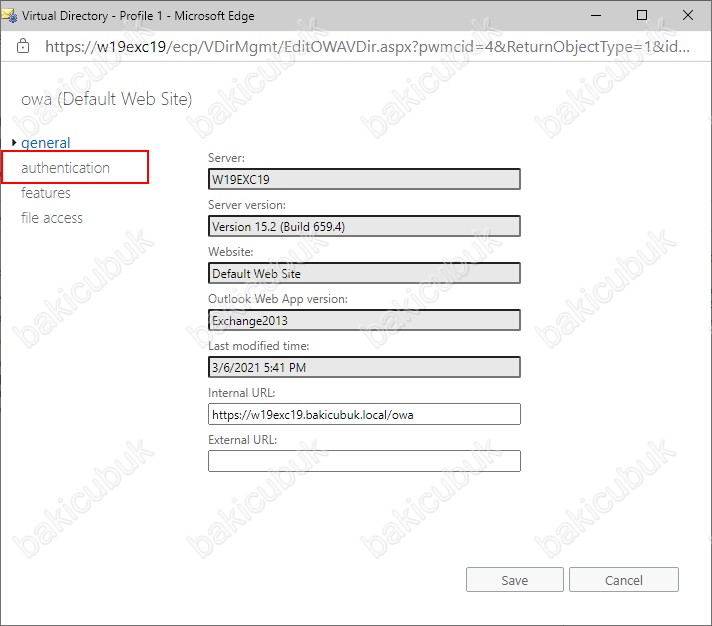This screenshot has height=626, width=712.
Task: Minimize the Virtual Directory window
Action: click(596, 15)
